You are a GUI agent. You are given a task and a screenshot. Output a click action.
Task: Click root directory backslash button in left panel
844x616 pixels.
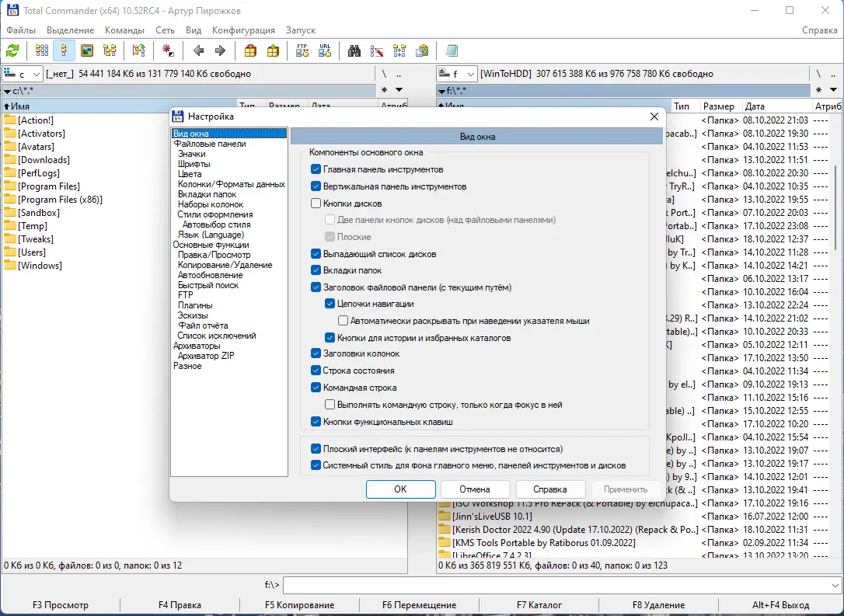click(x=384, y=74)
